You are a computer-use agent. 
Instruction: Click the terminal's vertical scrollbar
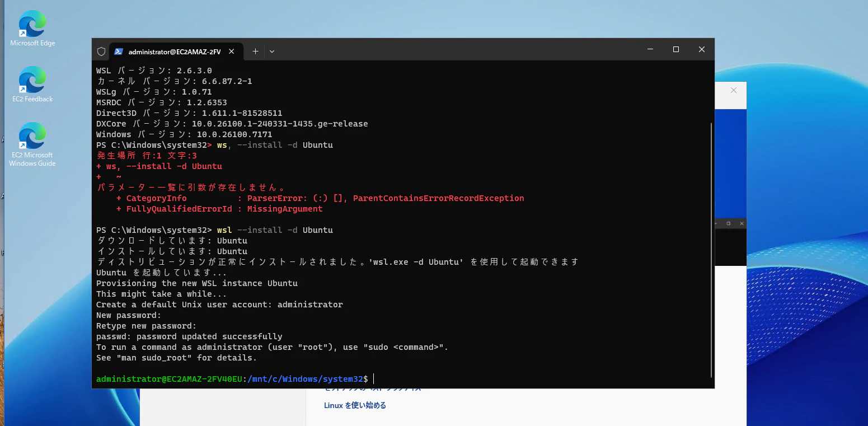[711, 250]
